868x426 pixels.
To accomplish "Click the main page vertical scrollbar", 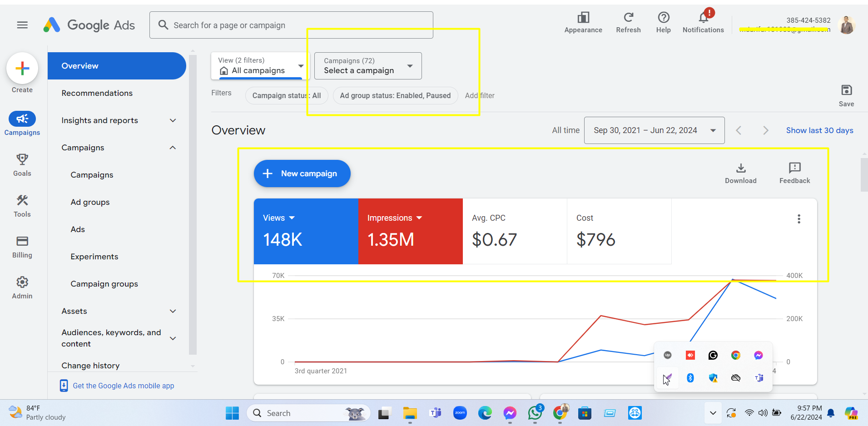I will (x=864, y=175).
